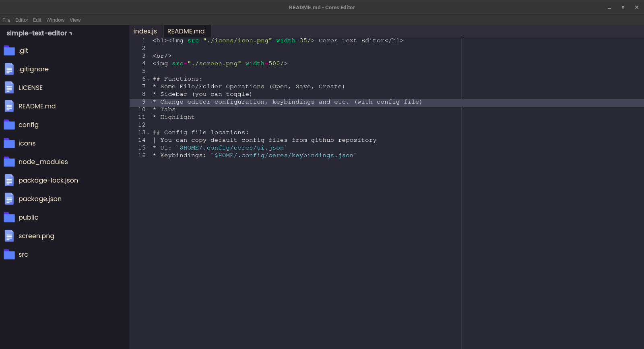
Task: Expand public folder name in sidebar
Action: click(x=28, y=217)
